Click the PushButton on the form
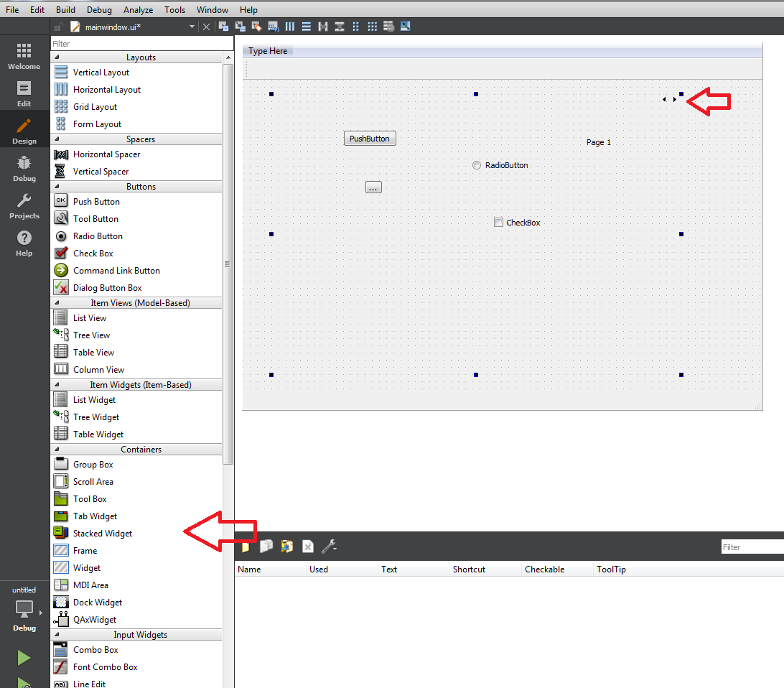Screen dimensions: 784x688 tap(370, 139)
